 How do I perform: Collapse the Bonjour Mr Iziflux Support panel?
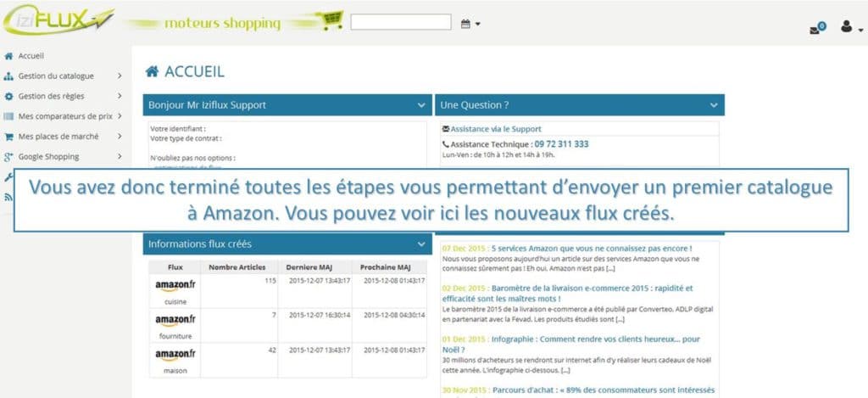click(421, 104)
